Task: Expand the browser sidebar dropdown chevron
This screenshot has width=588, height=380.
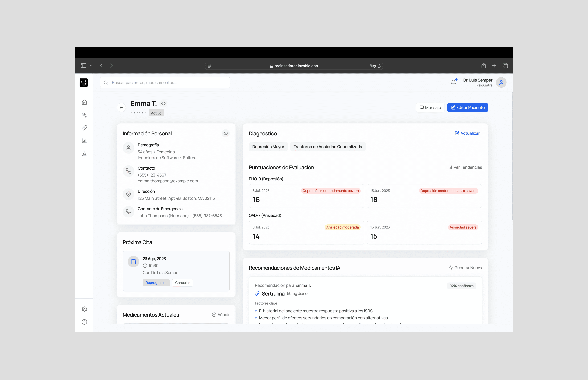Action: click(91, 66)
